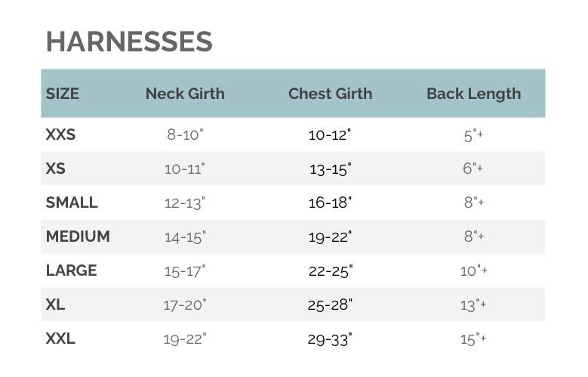Click the 14-15" neck girth value

pyautogui.click(x=185, y=236)
